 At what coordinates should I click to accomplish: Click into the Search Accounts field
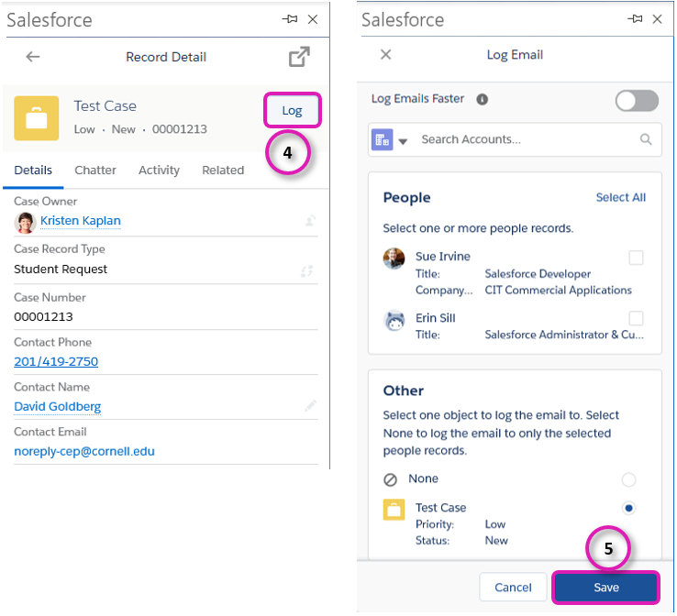pyautogui.click(x=523, y=139)
